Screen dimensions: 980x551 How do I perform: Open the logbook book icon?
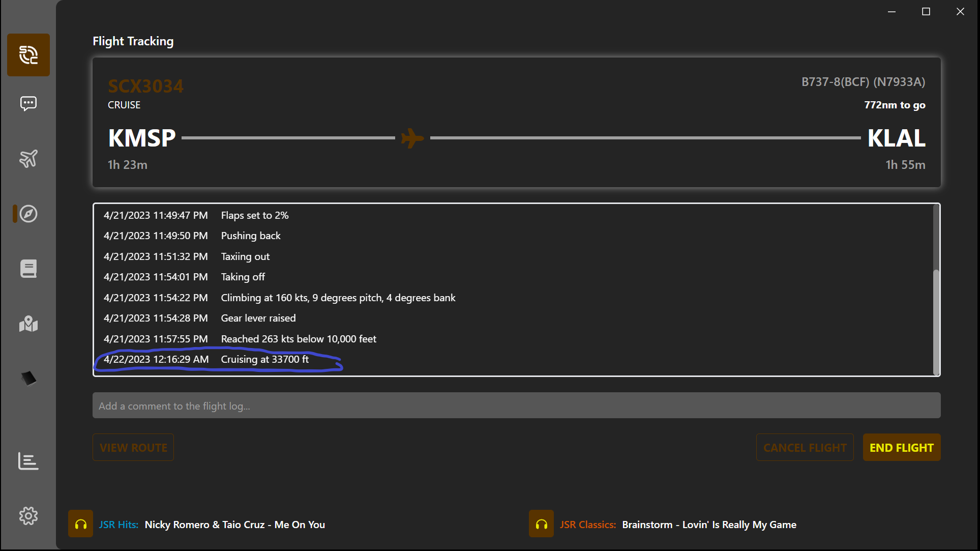point(28,269)
